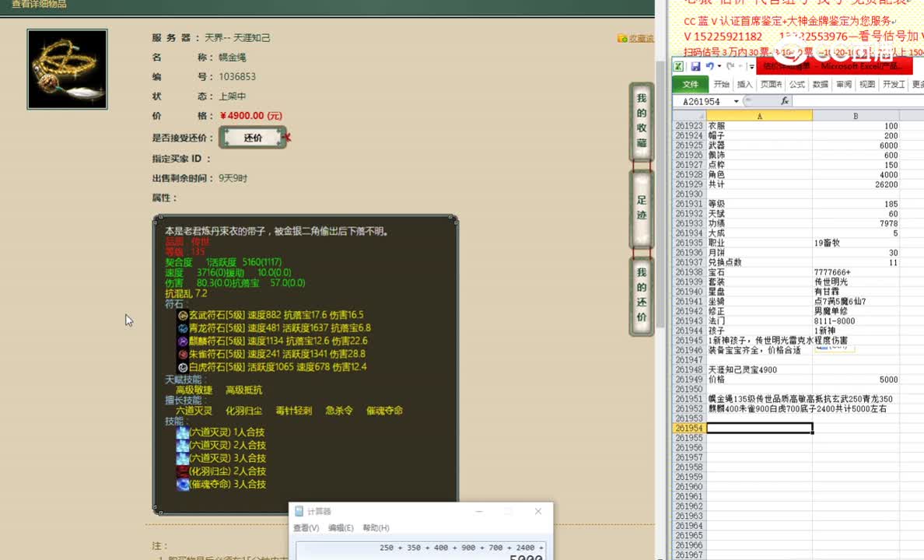Open the Name Box dropdown arrow
Viewport: 924px width, 560px height.
click(736, 101)
